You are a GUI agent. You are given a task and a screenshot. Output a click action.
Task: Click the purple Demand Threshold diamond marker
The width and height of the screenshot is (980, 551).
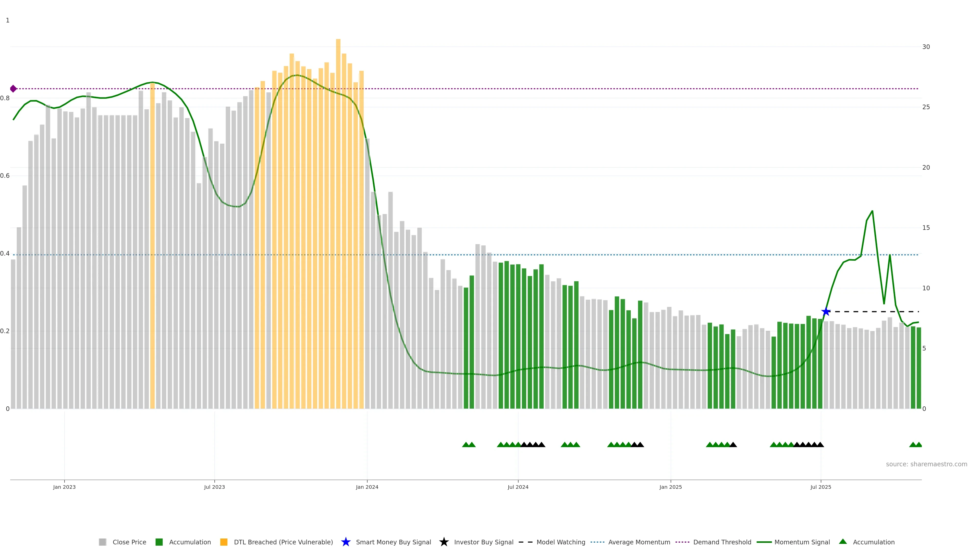pos(13,89)
